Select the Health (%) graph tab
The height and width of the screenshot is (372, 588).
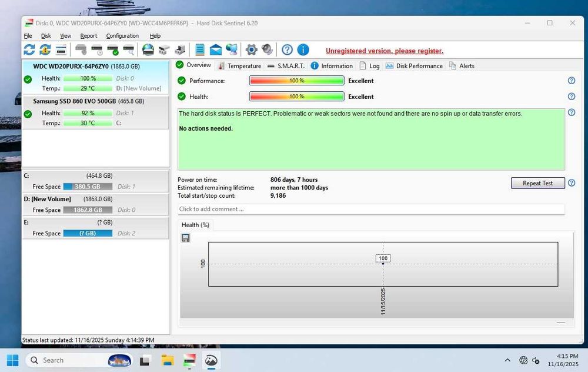click(195, 225)
